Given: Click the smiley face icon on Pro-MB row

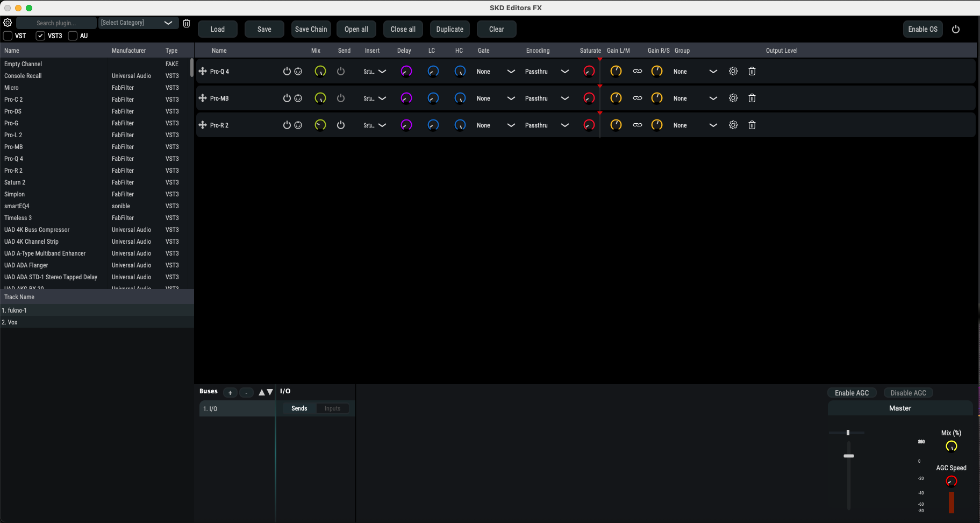Looking at the screenshot, I should click(x=298, y=98).
